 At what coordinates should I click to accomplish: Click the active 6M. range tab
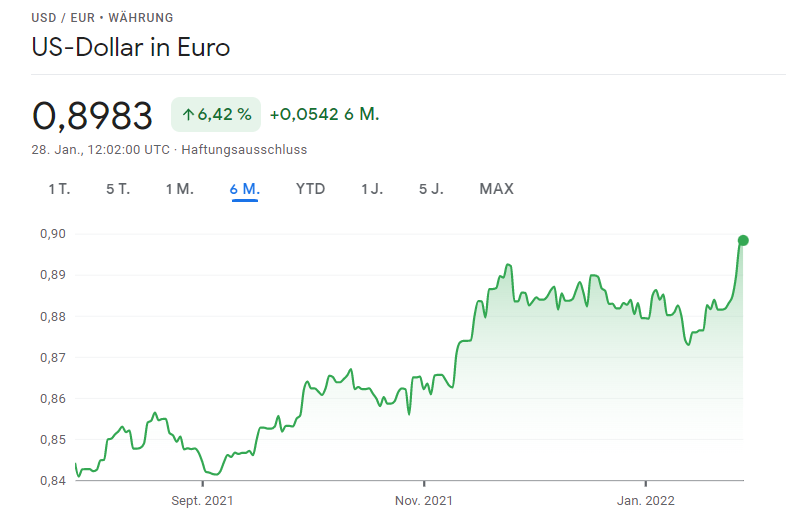245,189
